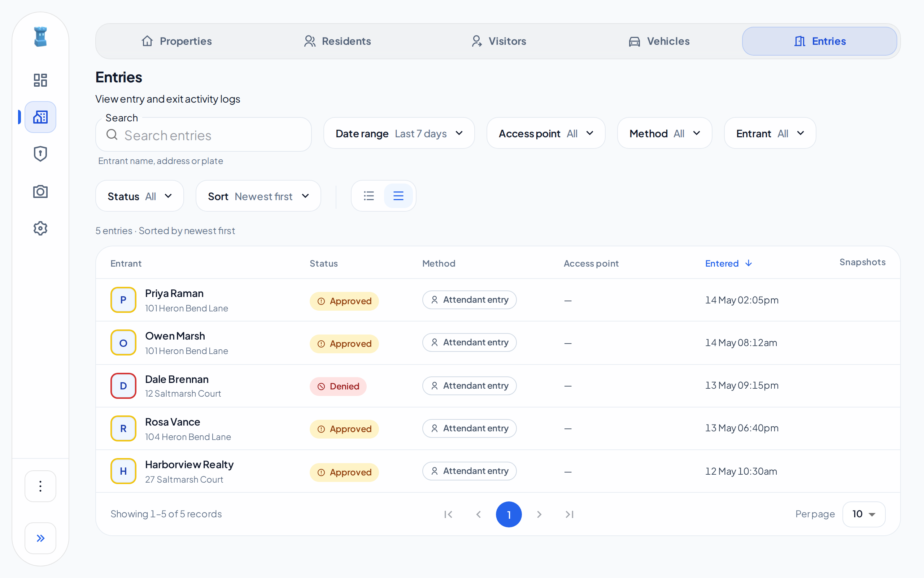
Task: Switch to the Residents tab
Action: (337, 41)
